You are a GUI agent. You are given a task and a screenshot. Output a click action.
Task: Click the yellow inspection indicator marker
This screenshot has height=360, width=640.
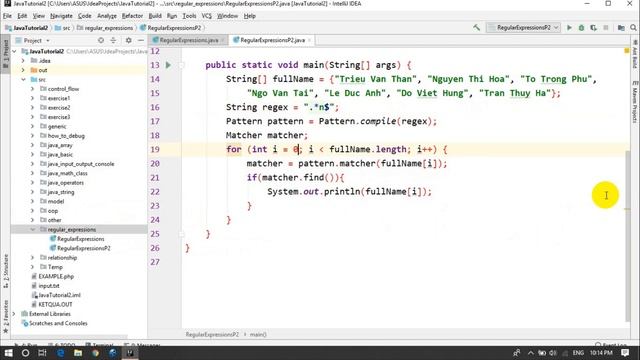[x=627, y=51]
